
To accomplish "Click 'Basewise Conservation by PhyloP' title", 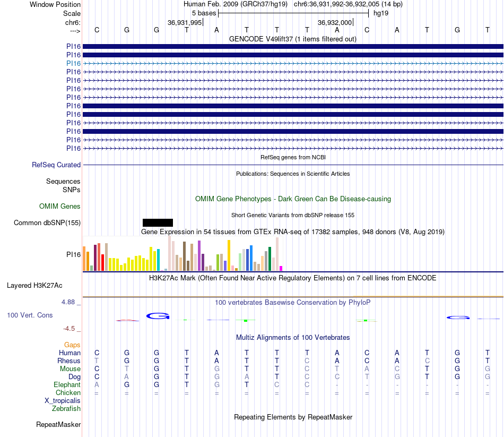I will tap(293, 303).
